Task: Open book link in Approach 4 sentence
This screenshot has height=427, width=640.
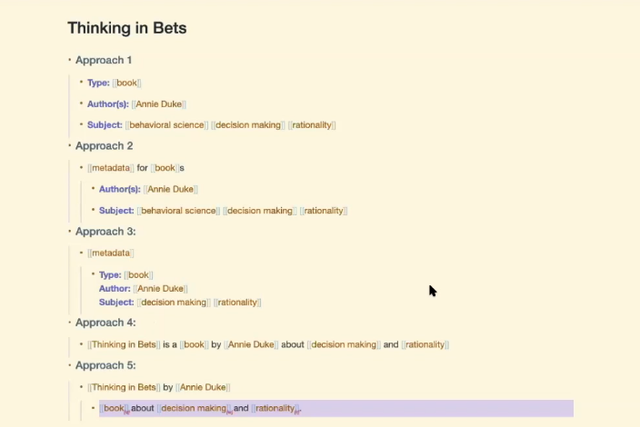Action: [194, 345]
